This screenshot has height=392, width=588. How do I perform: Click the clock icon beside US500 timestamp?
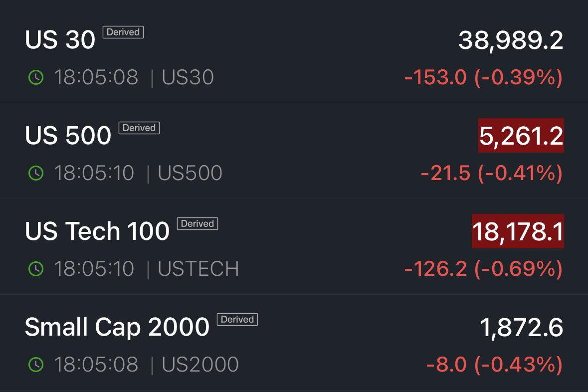pyautogui.click(x=35, y=173)
